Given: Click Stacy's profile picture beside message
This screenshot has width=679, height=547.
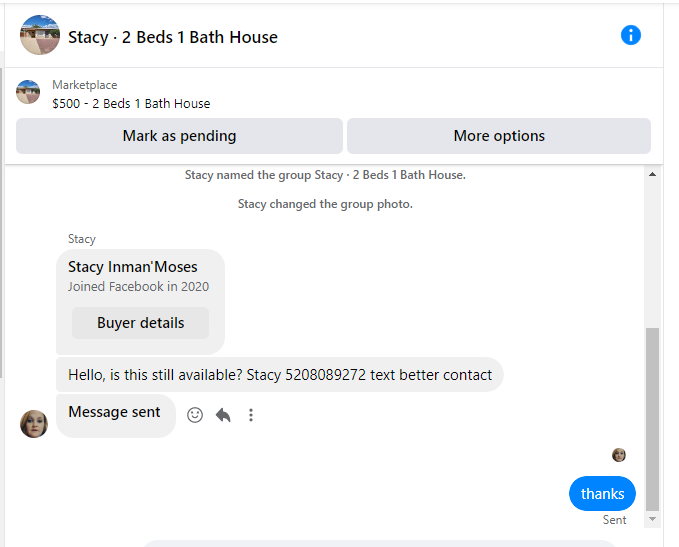Looking at the screenshot, I should coord(34,424).
